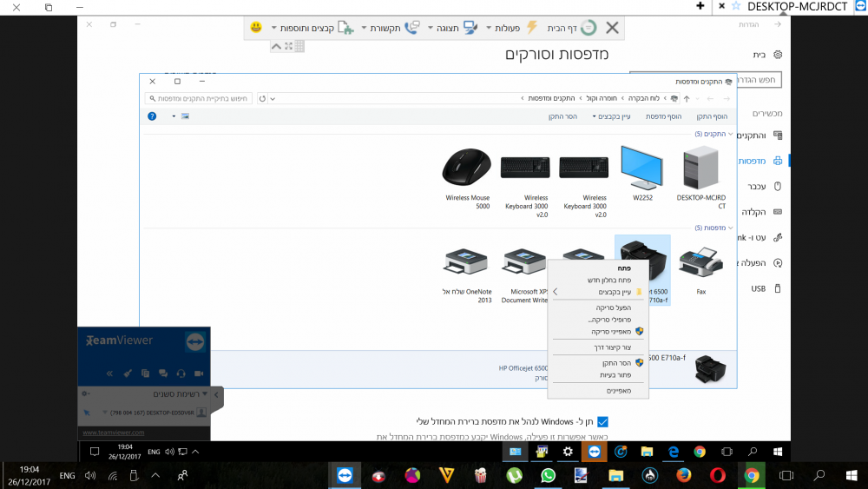Viewport: 868px width, 489px height.
Task: Click the grid handle under the TeamViewer toolbar
Action: (299, 47)
